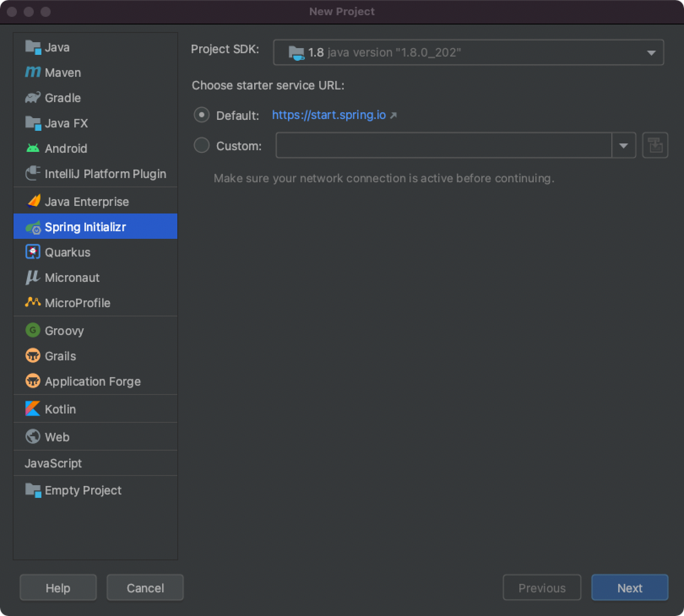The width and height of the screenshot is (684, 616).
Task: Choose Java Enterprise project type
Action: point(87,202)
